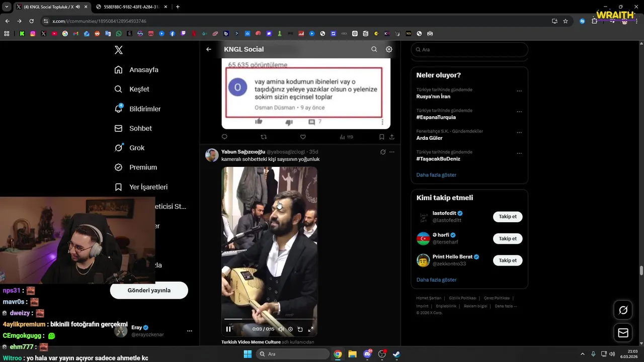Open Steam from the taskbar
This screenshot has width=644, height=362.
396,354
